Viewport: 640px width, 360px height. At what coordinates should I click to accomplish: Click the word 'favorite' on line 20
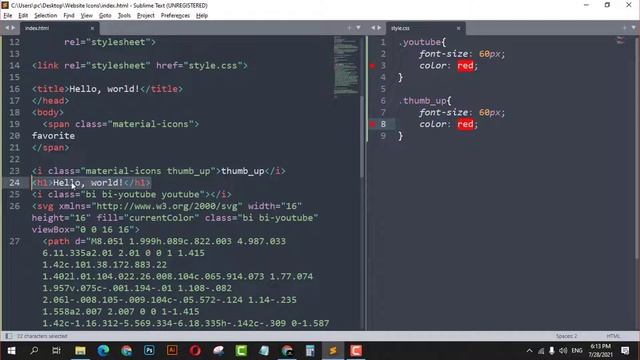pos(53,136)
